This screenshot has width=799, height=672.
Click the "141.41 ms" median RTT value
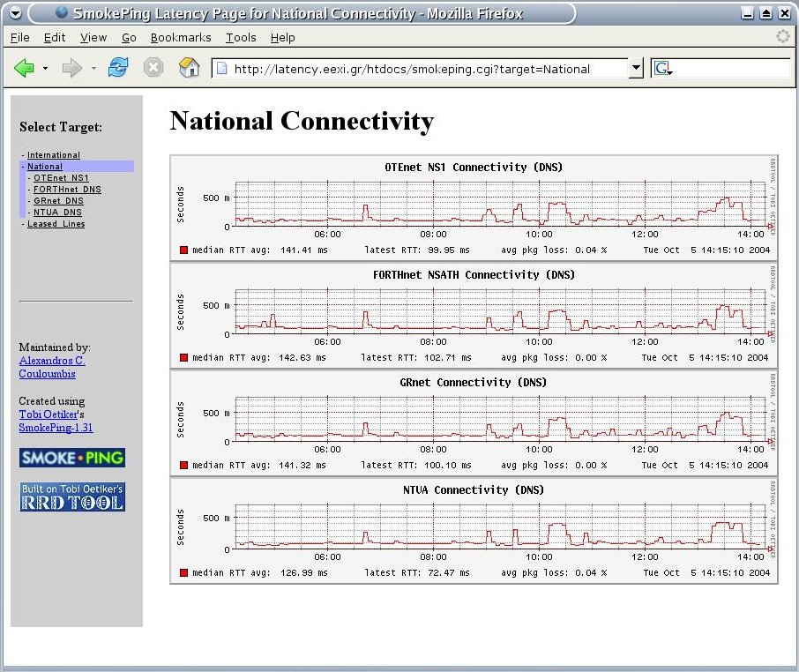pyautogui.click(x=304, y=250)
